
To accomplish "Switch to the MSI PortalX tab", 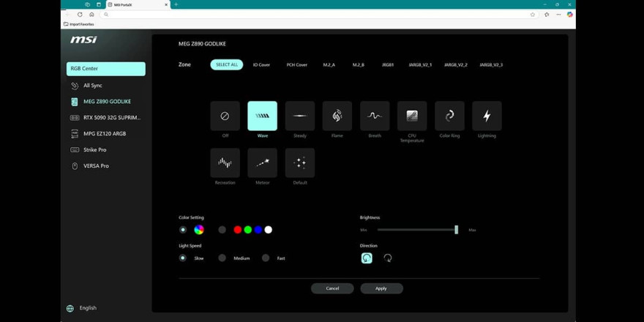I will click(x=138, y=4).
